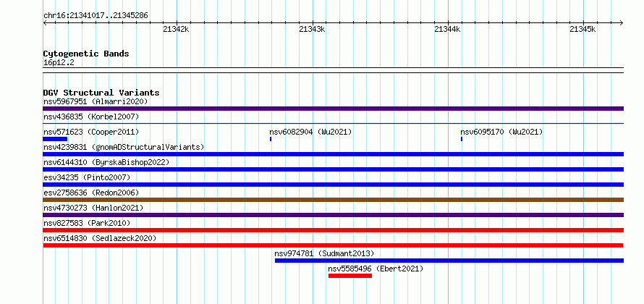Click the red nsv6514830 variant bar

click(333, 245)
